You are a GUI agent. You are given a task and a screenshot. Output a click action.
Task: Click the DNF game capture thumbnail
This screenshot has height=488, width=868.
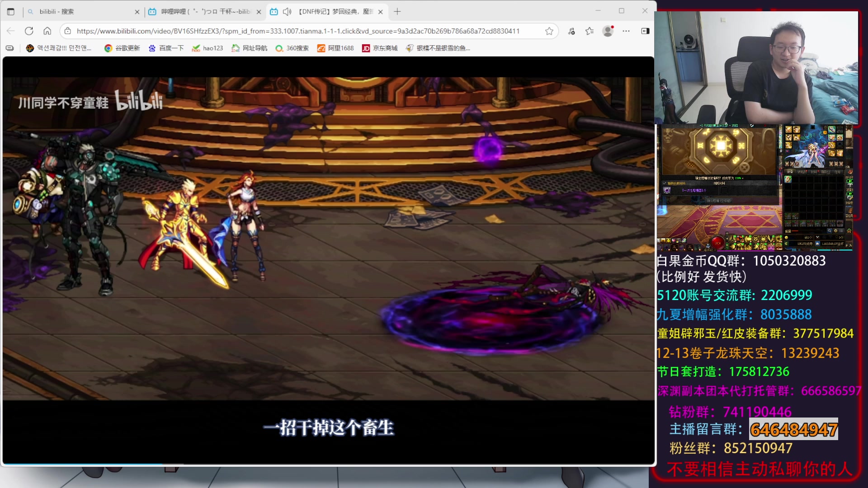pyautogui.click(x=755, y=188)
